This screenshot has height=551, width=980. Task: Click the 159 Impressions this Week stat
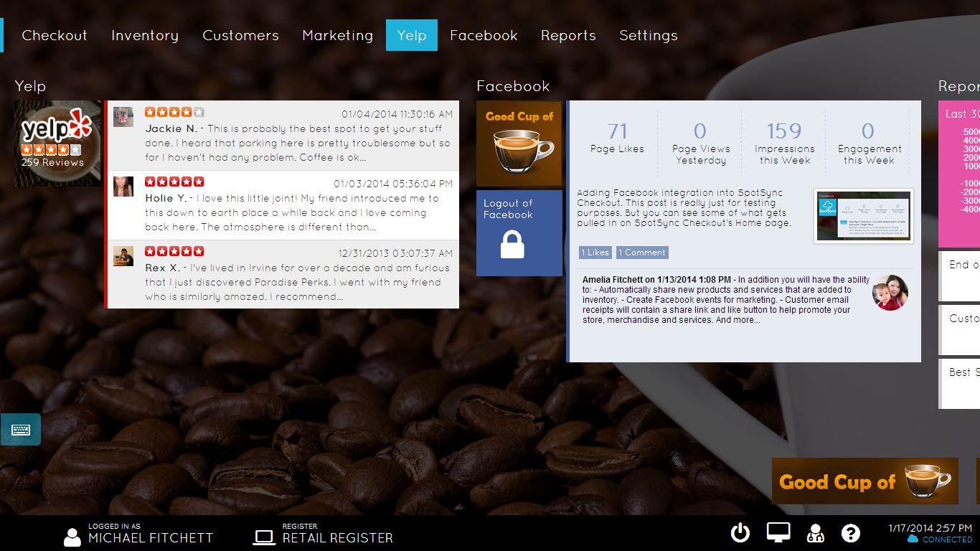click(x=784, y=143)
